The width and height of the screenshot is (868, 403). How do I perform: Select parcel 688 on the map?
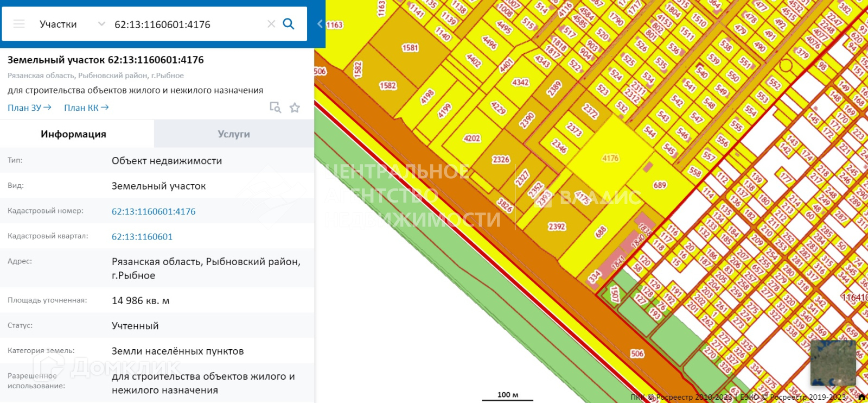pos(601,232)
